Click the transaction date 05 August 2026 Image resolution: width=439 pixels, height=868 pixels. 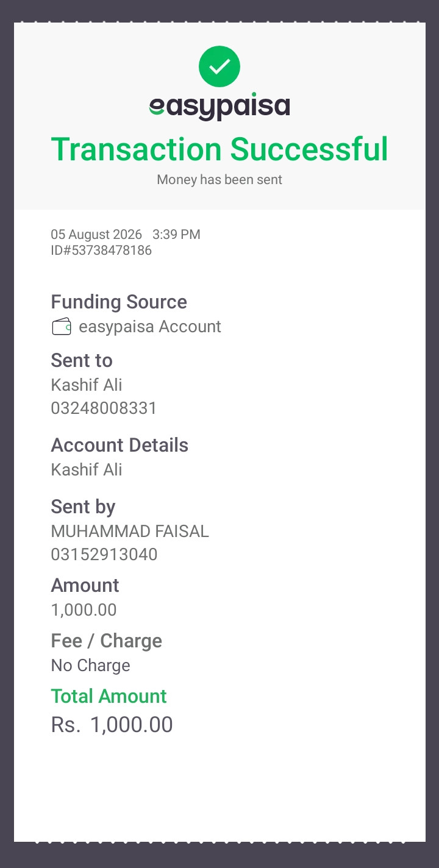pos(96,234)
